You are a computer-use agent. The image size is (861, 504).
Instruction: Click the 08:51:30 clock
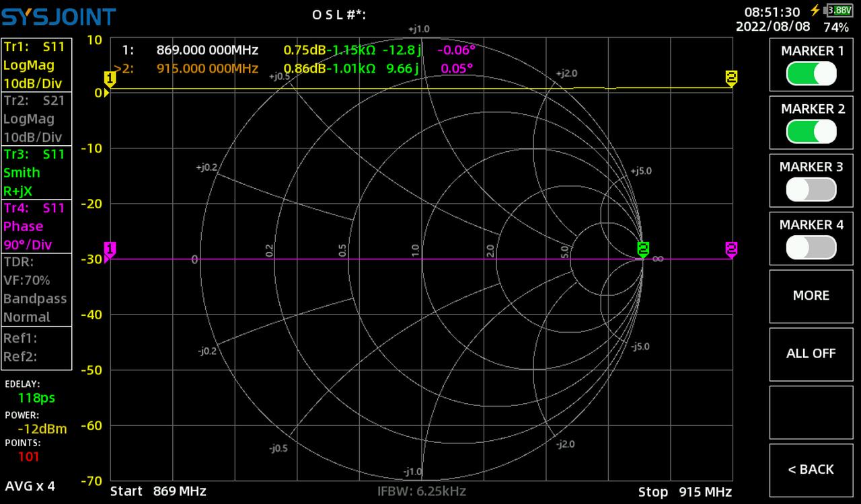pos(772,12)
